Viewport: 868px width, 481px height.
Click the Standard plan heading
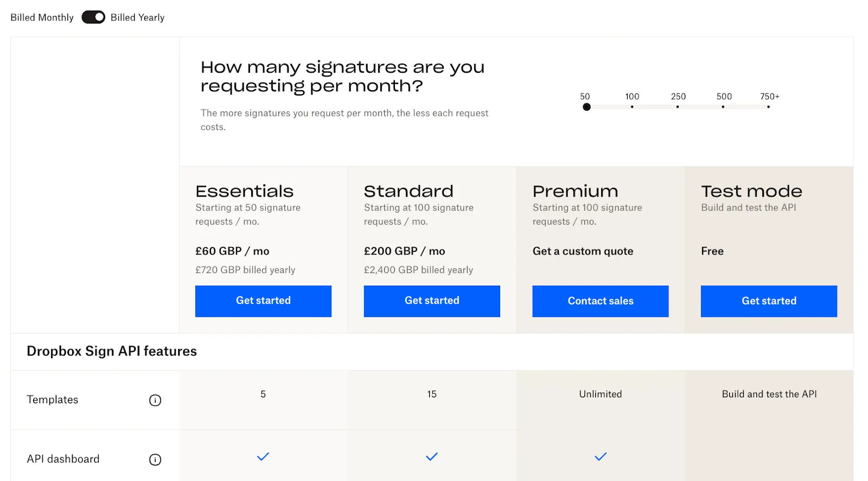[409, 191]
